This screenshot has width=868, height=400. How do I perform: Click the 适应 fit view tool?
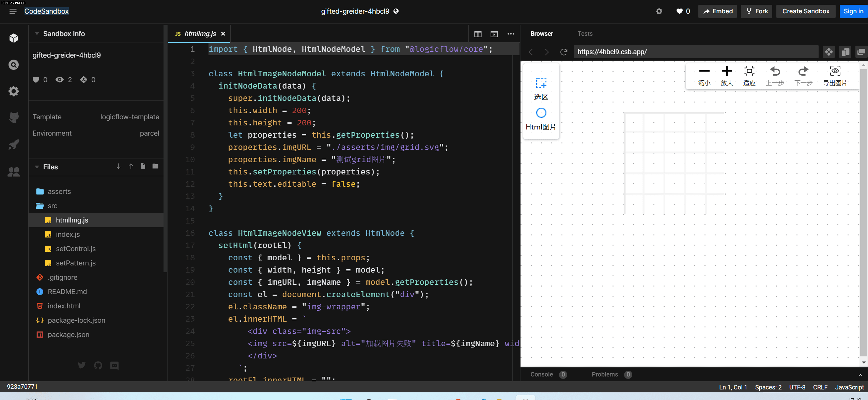tap(749, 76)
